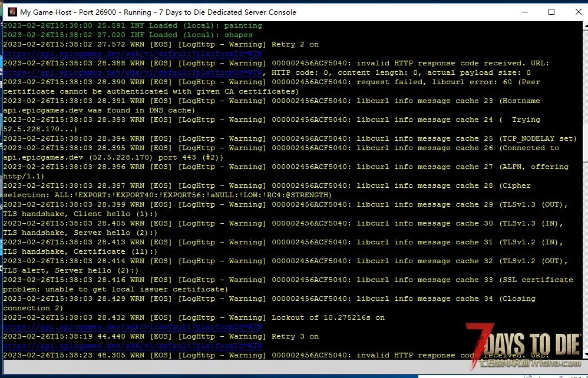Click "api.epicgames.dev (52.5.228.170) port 443 (#2))"

point(113,157)
